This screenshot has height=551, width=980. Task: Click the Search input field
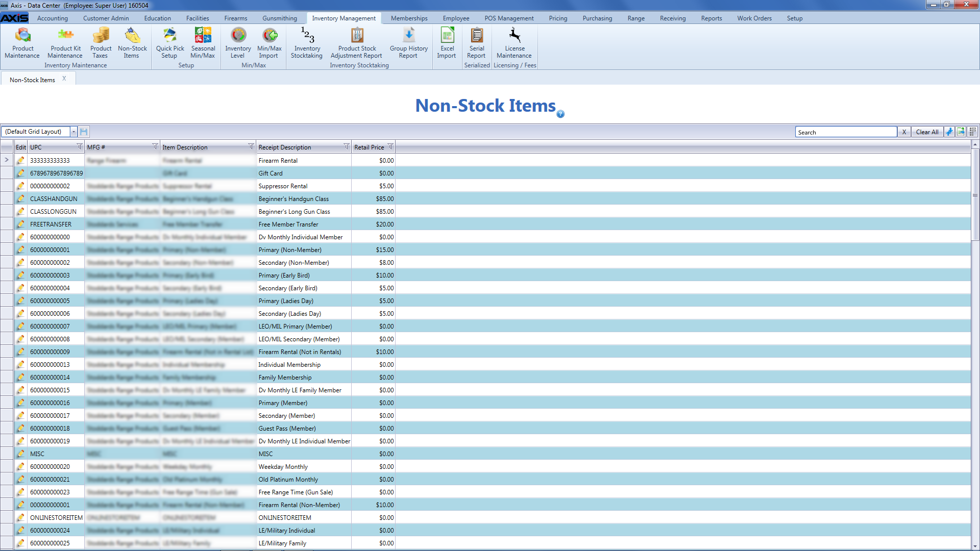846,132
